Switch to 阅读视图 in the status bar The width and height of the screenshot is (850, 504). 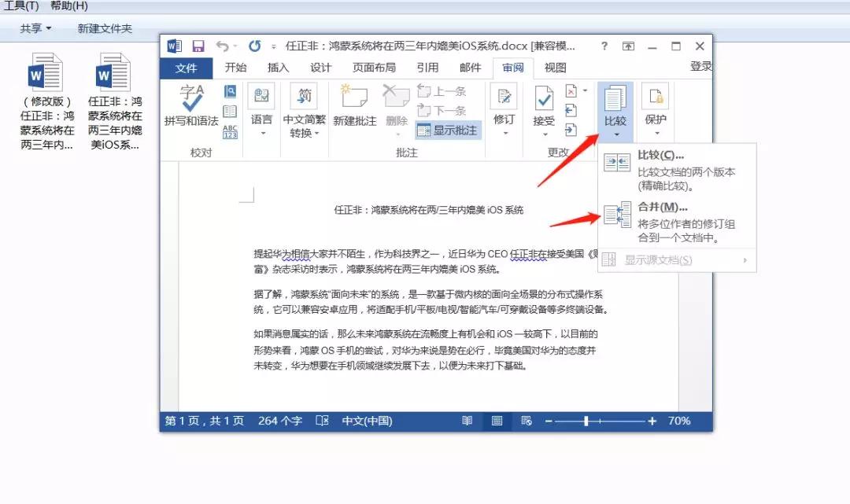click(x=467, y=421)
